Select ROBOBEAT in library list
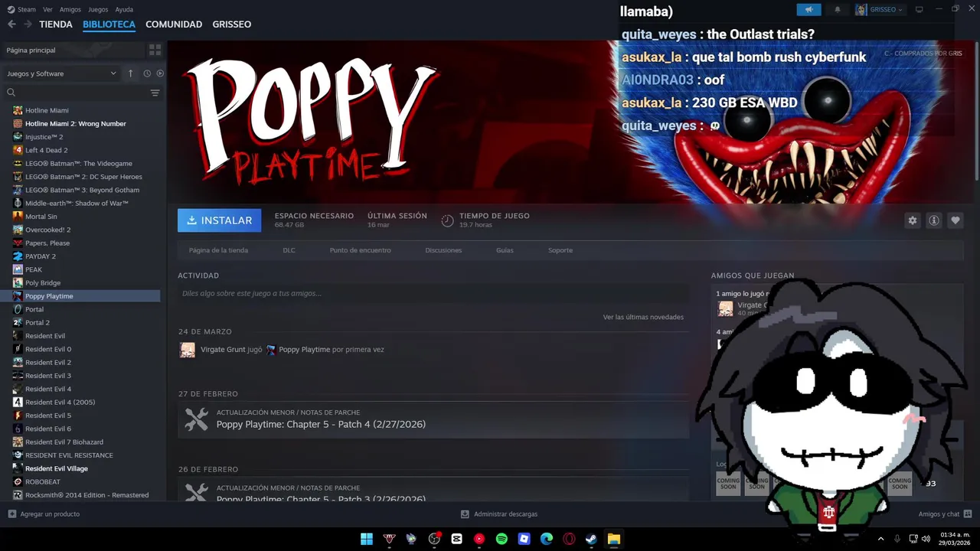 (42, 481)
